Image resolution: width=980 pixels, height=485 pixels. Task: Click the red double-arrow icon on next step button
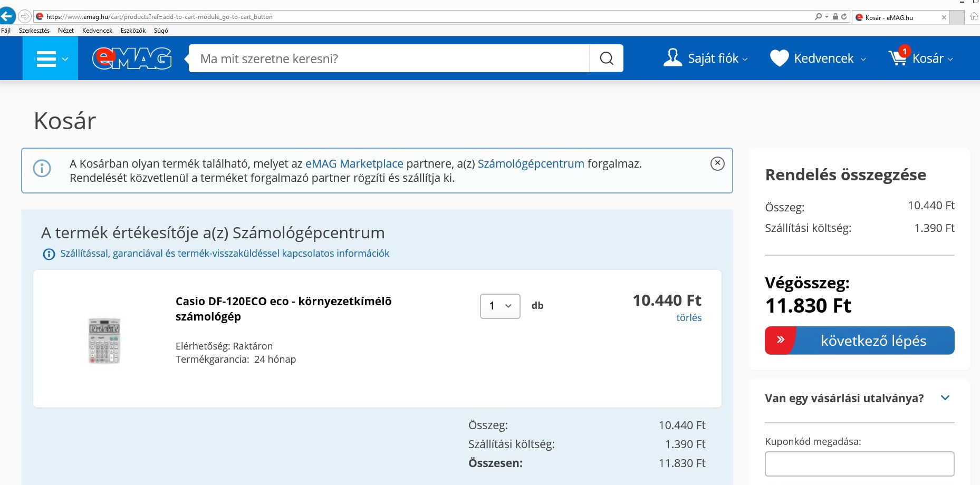tap(781, 340)
